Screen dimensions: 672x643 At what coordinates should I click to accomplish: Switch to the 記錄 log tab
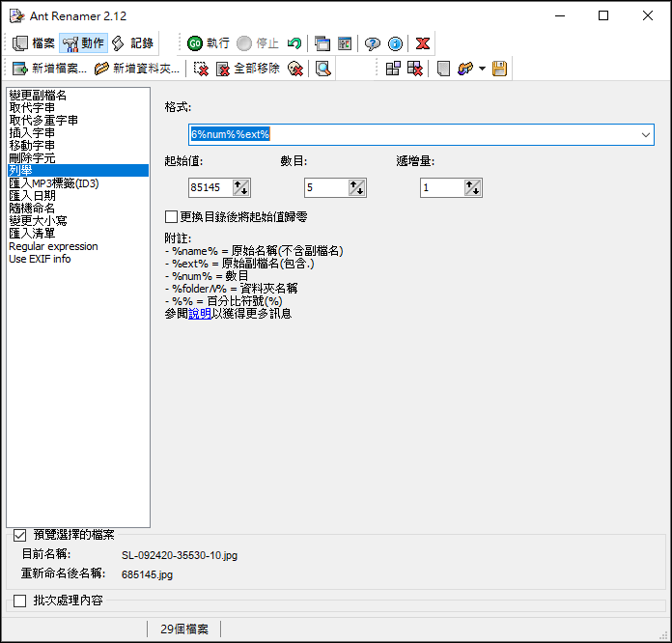(x=133, y=43)
